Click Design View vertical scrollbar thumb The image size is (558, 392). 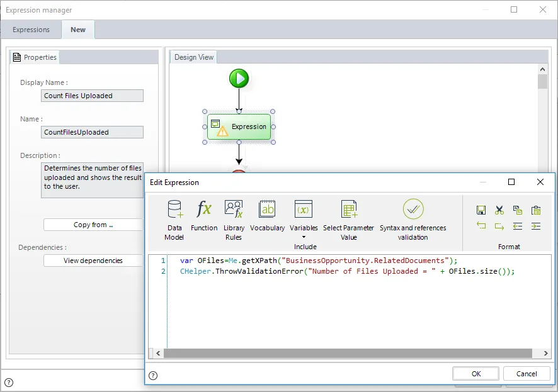(x=542, y=81)
